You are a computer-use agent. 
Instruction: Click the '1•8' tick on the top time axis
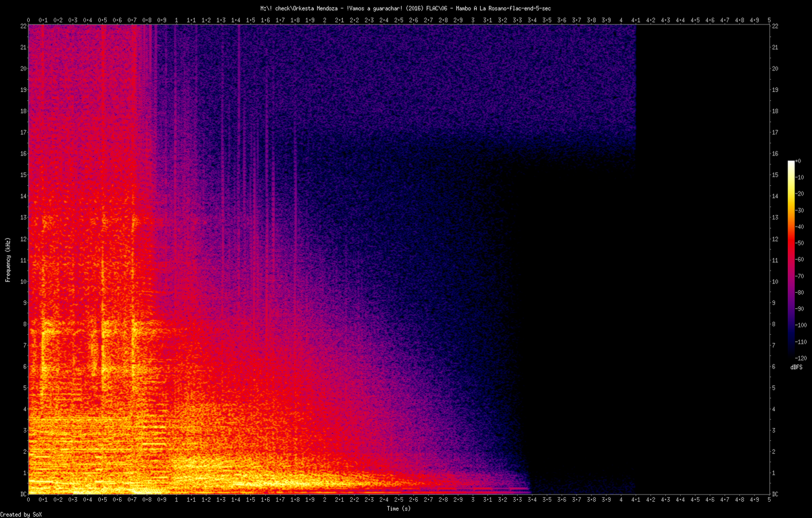pyautogui.click(x=295, y=20)
